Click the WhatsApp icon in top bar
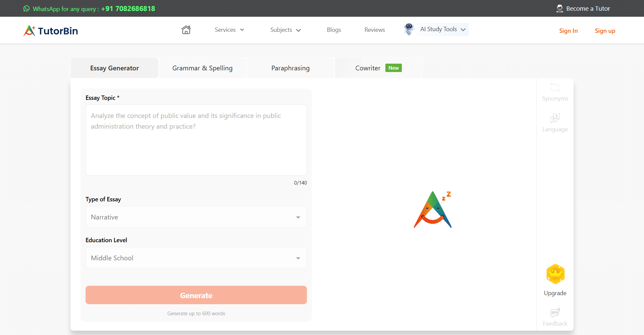644x335 pixels. tap(26, 9)
